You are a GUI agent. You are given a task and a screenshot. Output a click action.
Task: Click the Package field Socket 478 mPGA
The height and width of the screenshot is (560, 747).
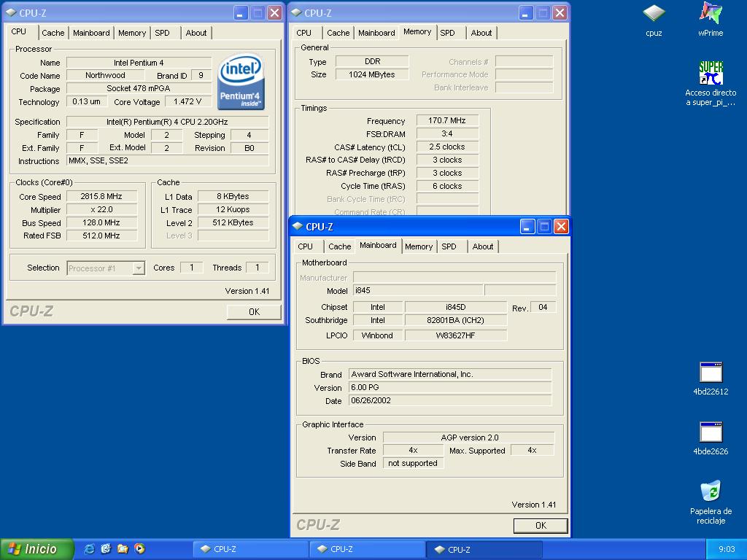click(x=139, y=88)
